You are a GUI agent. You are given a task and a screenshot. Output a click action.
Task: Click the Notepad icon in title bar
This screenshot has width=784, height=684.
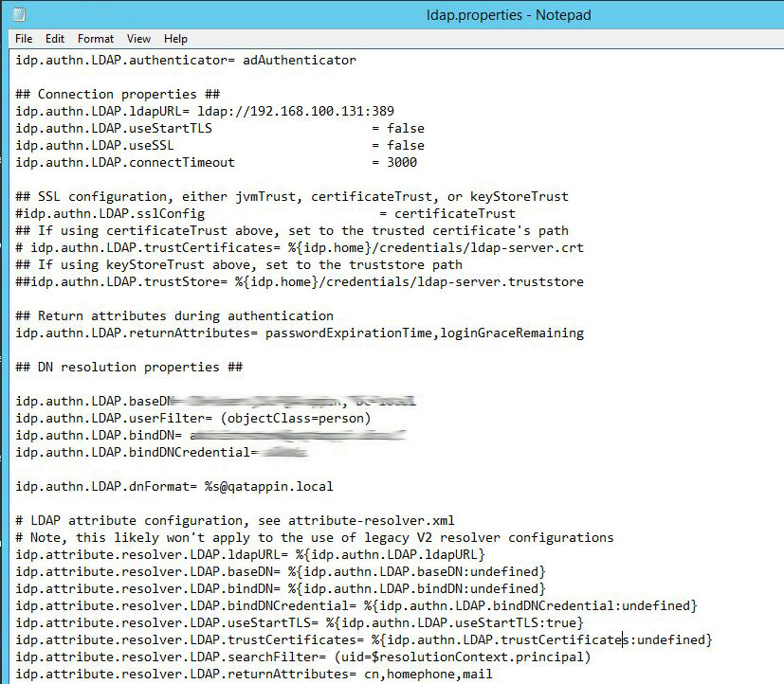19,14
